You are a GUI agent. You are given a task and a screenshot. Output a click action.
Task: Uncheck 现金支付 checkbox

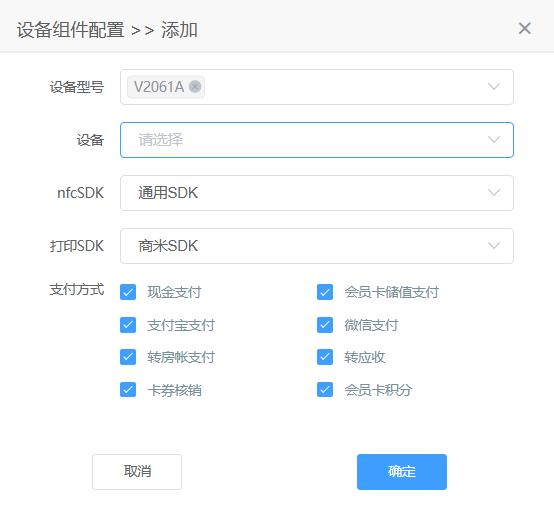(x=128, y=292)
